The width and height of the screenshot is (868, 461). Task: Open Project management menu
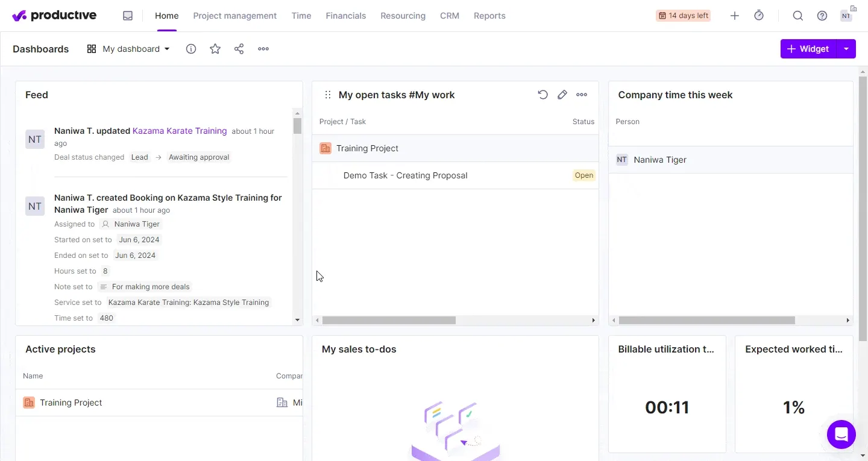click(235, 16)
